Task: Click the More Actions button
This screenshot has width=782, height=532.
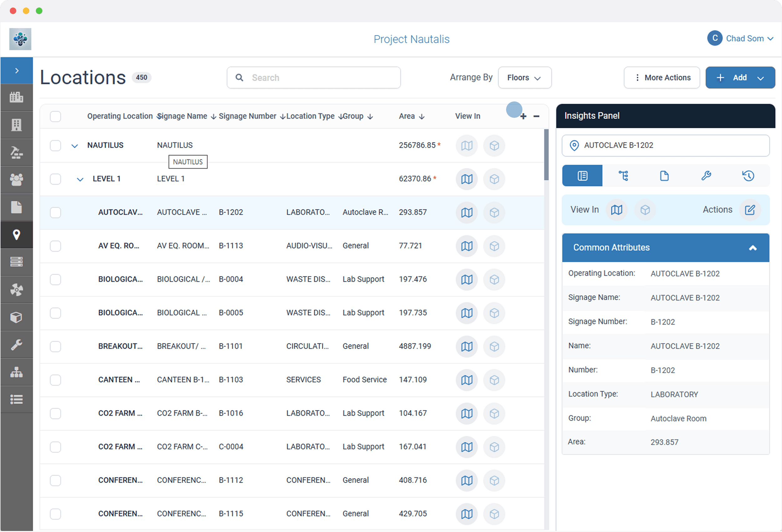Action: [662, 77]
